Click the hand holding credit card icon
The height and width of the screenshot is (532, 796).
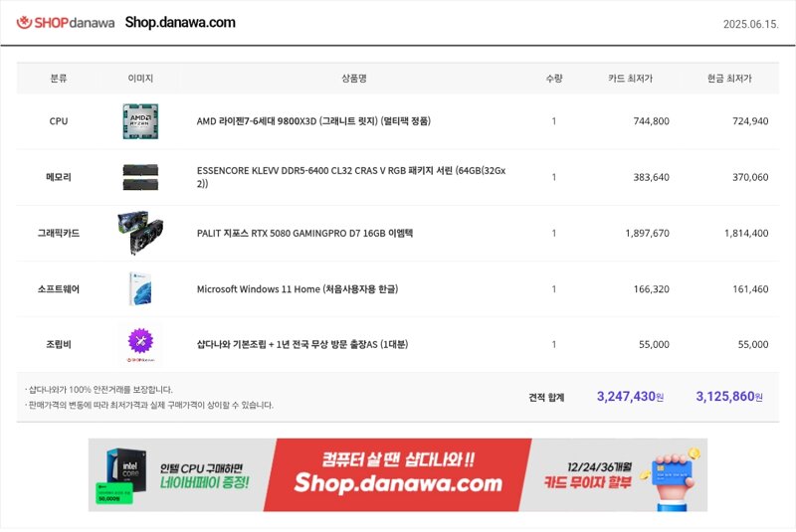670,477
